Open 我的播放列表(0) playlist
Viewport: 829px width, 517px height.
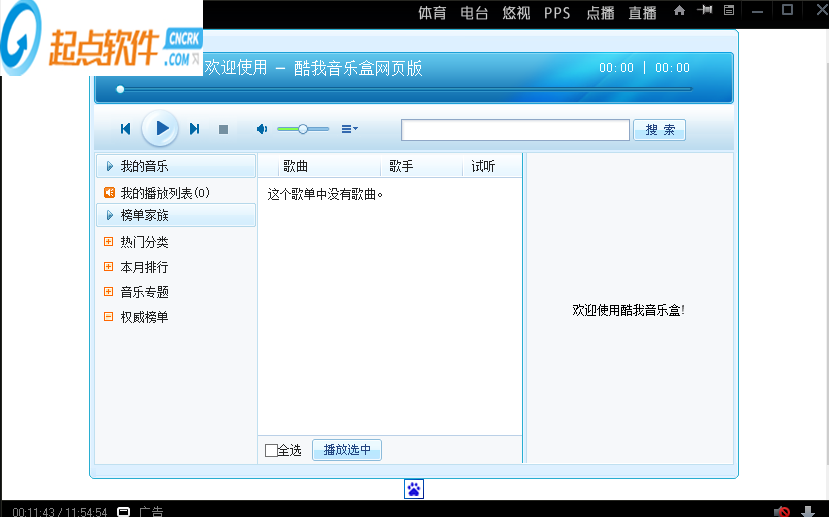(x=165, y=193)
